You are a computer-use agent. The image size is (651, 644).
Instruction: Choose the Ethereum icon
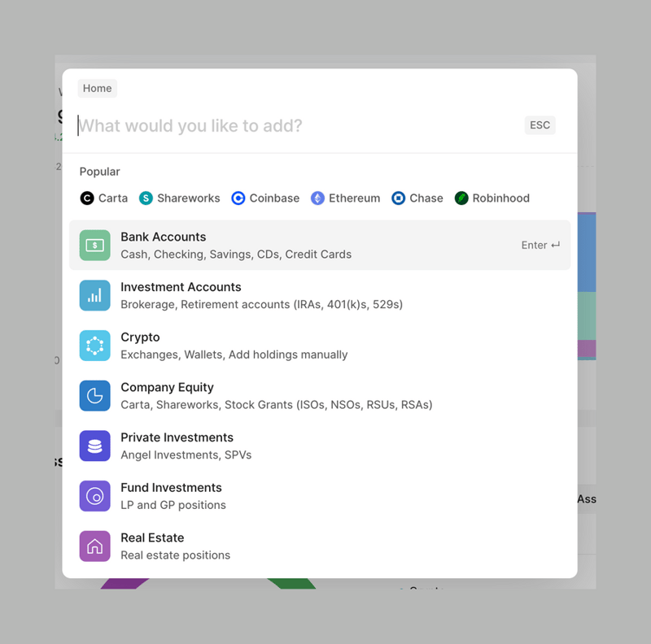click(317, 198)
